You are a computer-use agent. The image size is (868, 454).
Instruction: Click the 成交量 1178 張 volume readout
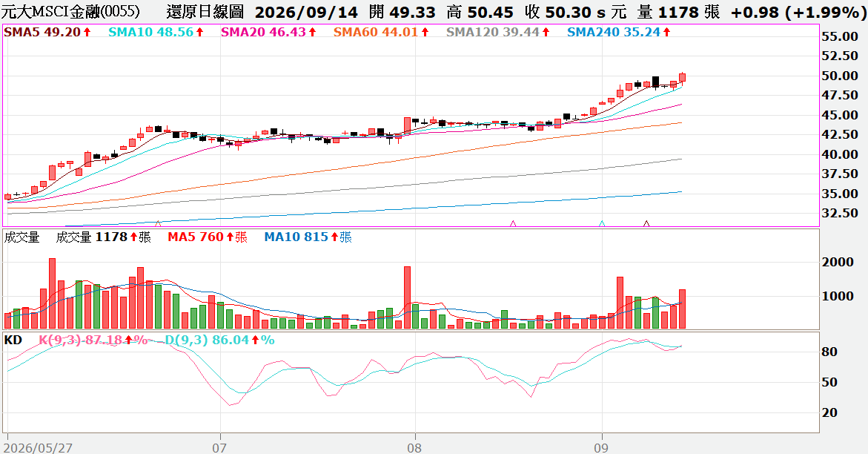coord(104,237)
